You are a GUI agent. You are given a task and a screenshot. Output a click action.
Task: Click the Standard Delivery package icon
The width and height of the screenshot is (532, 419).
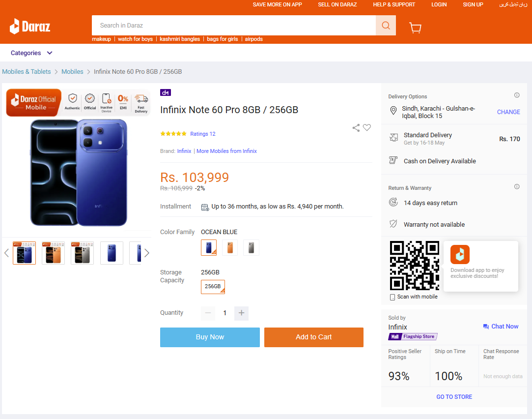click(x=393, y=137)
